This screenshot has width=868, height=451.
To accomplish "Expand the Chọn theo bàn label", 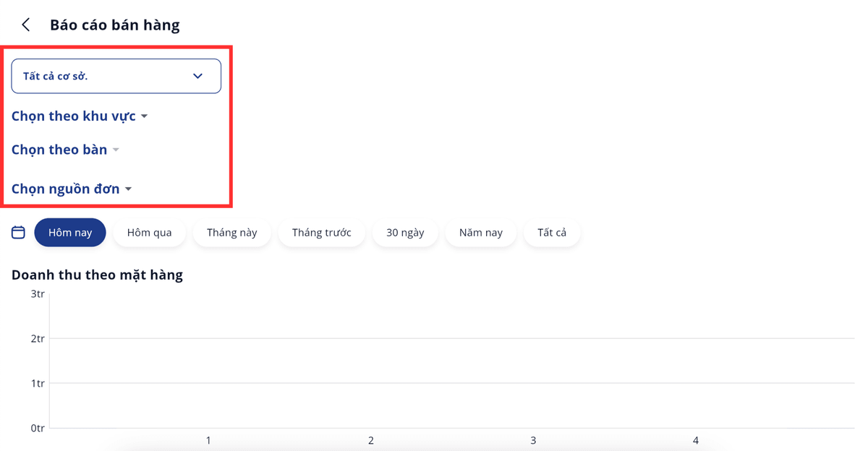I will coord(59,150).
